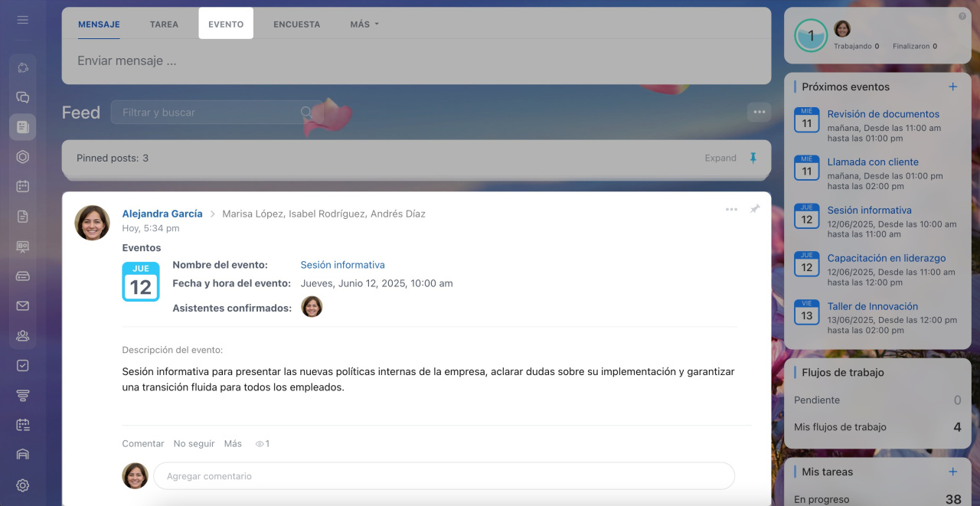The width and height of the screenshot is (980, 506).
Task: Add new event with Próximos eventos plus
Action: coord(953,87)
